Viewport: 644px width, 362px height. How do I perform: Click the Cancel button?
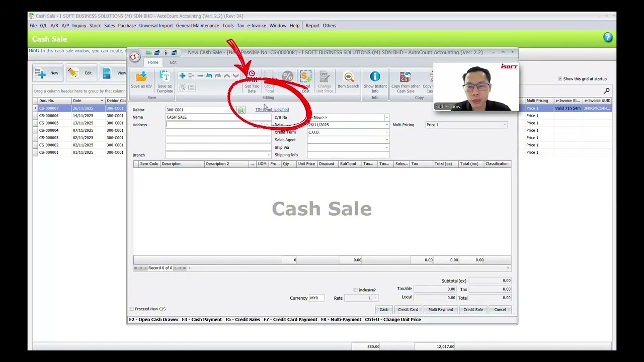(500, 310)
